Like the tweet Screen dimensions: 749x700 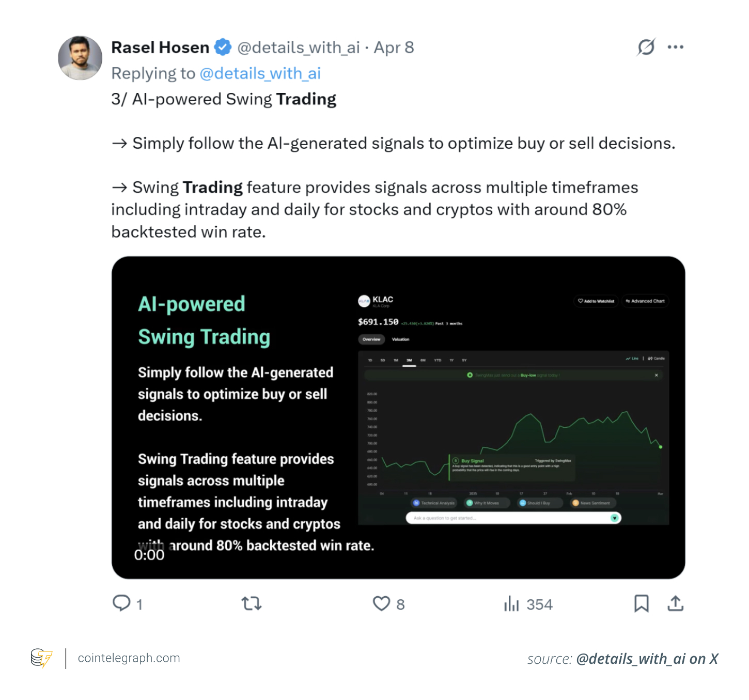(x=381, y=603)
